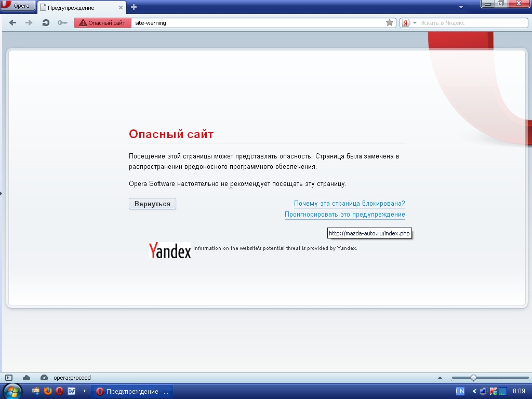
Task: Go back with the back arrow
Action: [13, 23]
